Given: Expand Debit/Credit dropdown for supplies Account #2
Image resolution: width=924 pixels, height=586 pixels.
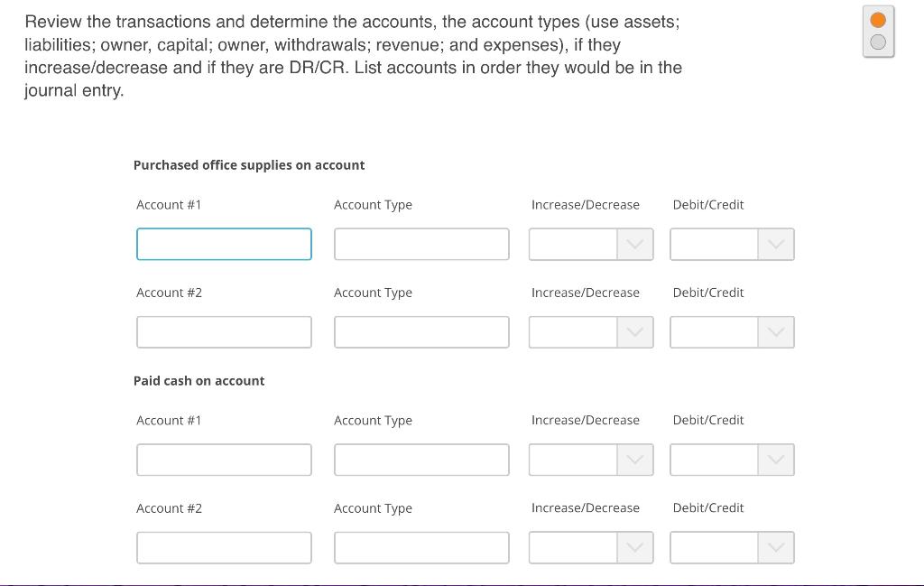Looking at the screenshot, I should [732, 332].
